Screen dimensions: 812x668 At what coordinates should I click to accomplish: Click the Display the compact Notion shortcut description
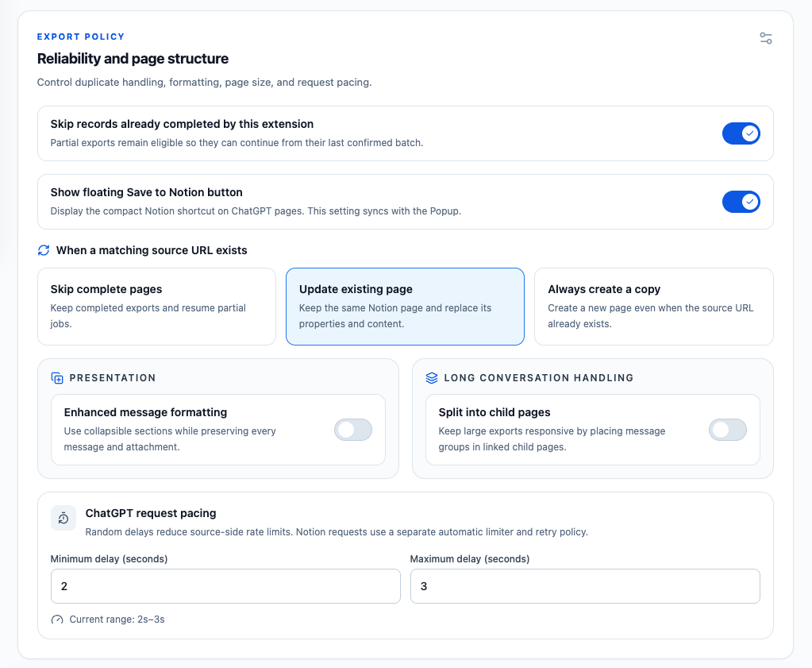coord(256,211)
